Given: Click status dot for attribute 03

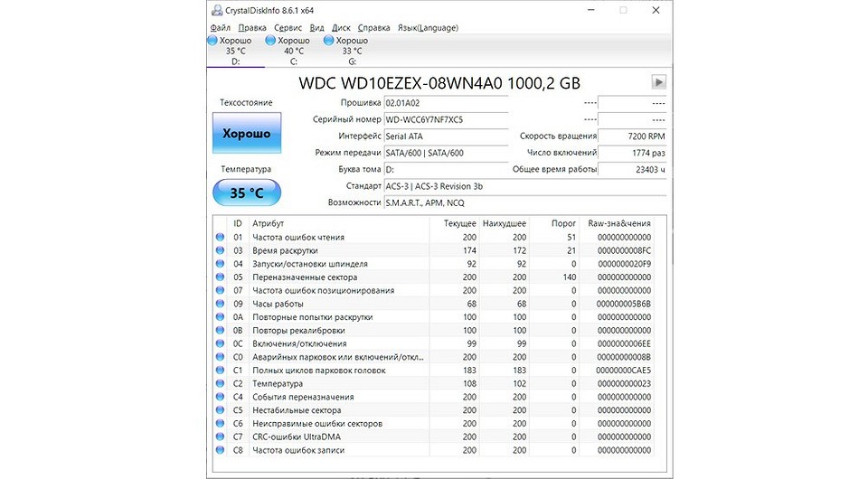Looking at the screenshot, I should 220,250.
